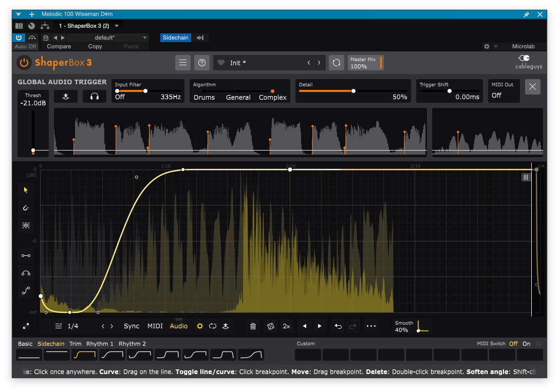Select the General algorithm
This screenshot has height=392, width=559.
click(x=238, y=97)
